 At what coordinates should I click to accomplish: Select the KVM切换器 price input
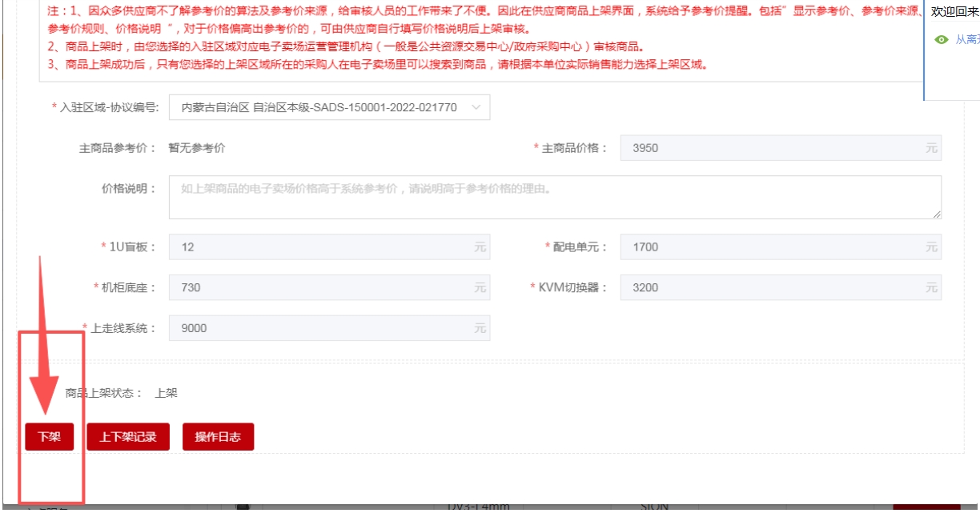(769, 287)
